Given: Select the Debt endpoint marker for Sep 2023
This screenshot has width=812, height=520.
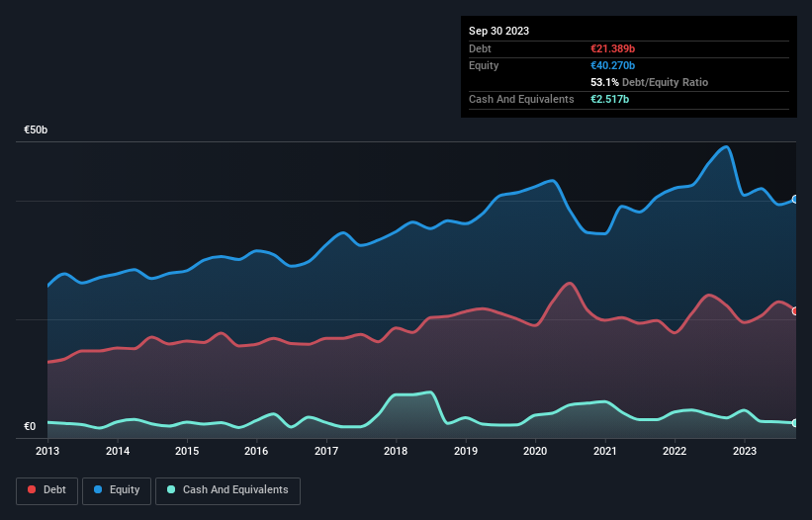Looking at the screenshot, I should click(x=795, y=311).
